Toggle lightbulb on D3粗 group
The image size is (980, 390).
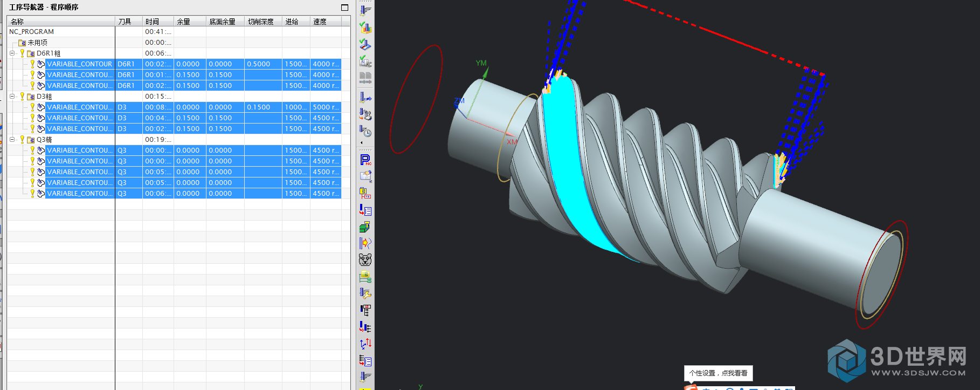pos(22,96)
